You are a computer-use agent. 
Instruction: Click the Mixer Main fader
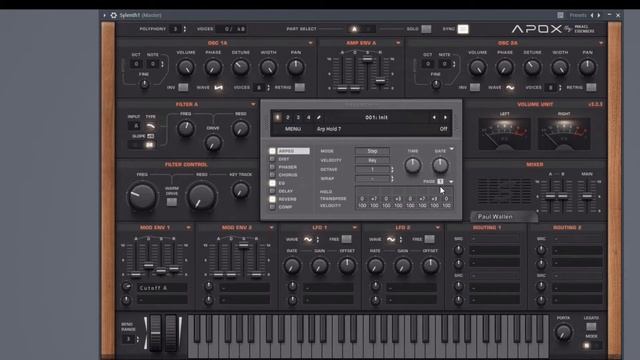click(587, 196)
